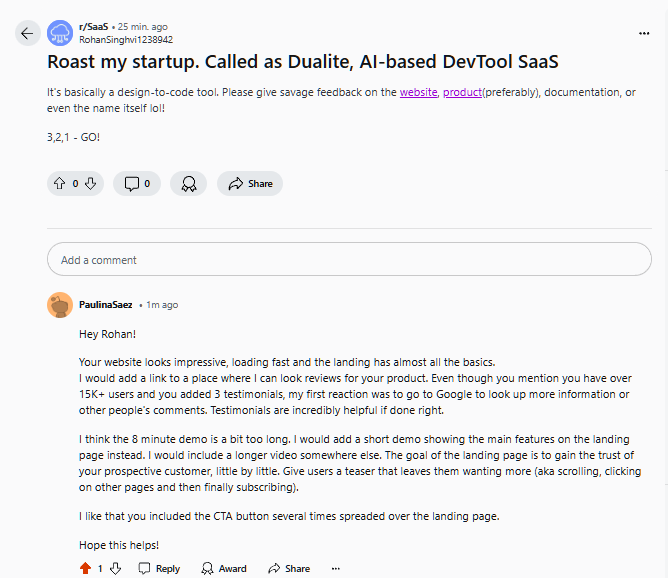Open comment more options ellipsis
This screenshot has width=668, height=578.
point(335,568)
